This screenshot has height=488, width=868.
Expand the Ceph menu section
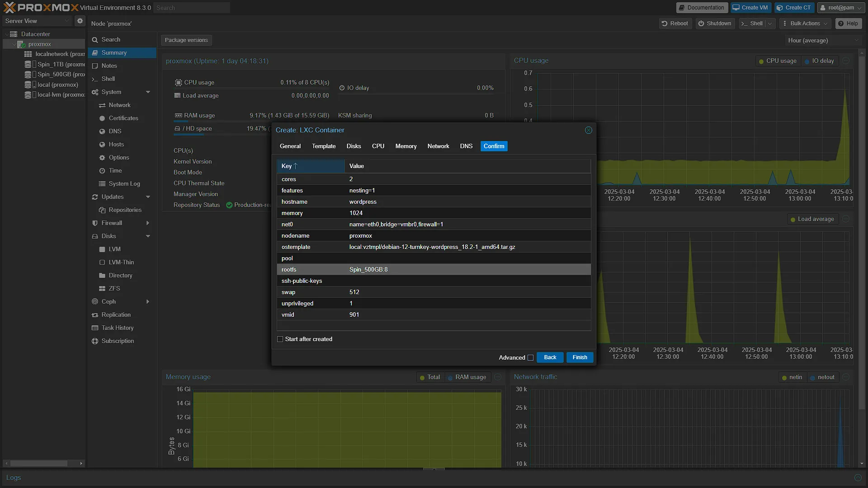[148, 302]
